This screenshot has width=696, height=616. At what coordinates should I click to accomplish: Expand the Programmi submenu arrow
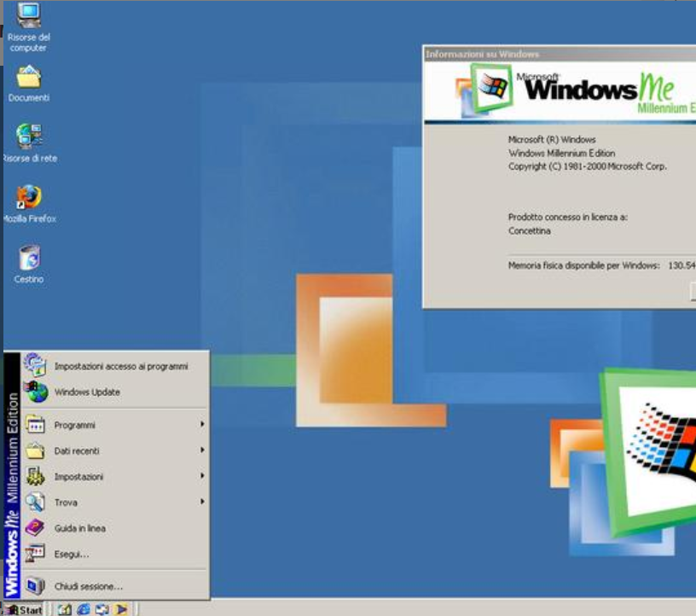(x=202, y=425)
